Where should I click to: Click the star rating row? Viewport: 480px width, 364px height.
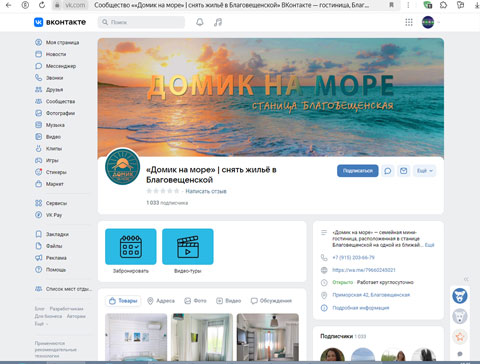pos(163,191)
